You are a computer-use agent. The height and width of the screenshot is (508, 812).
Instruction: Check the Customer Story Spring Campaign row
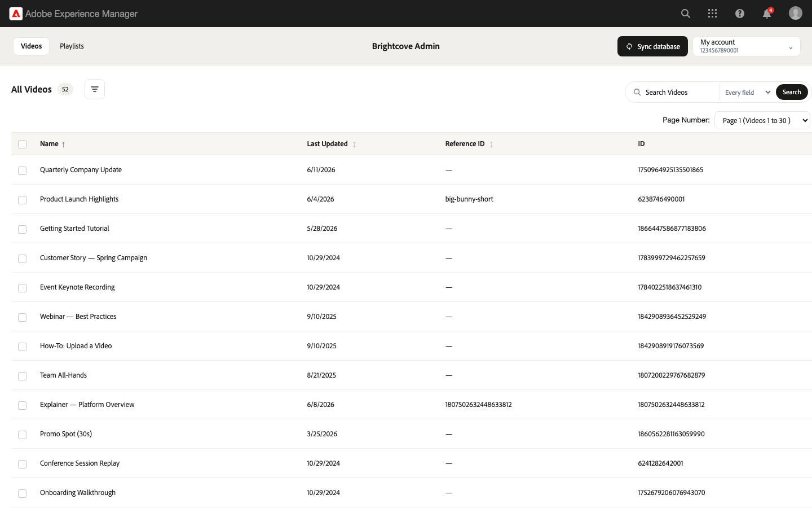(x=23, y=259)
